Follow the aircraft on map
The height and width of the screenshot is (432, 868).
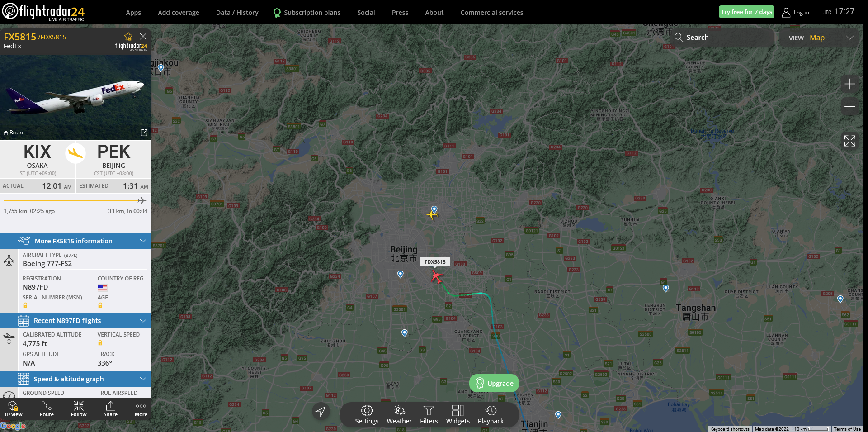79,408
